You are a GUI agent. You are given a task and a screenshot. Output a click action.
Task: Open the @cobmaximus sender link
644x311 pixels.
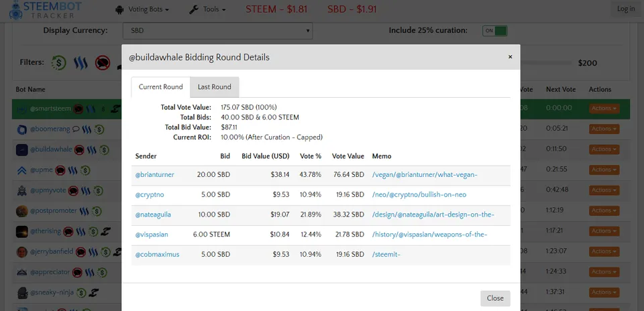(157, 255)
